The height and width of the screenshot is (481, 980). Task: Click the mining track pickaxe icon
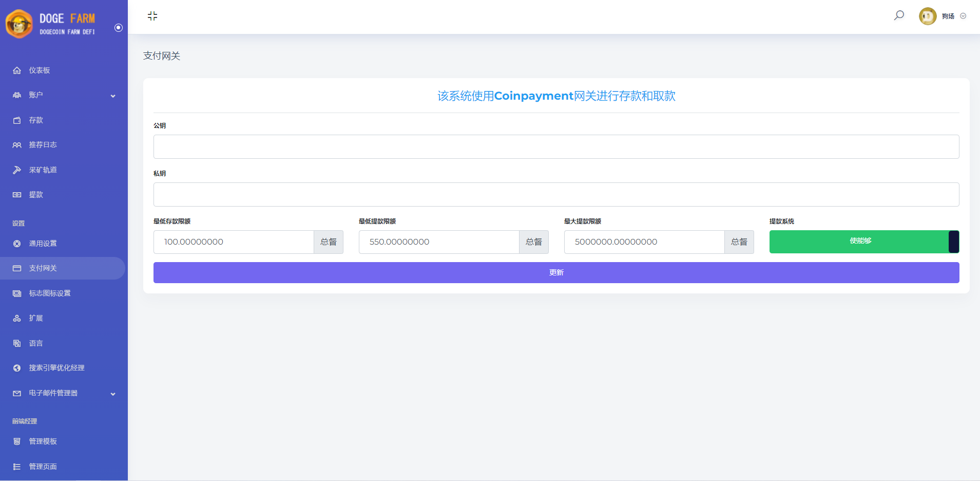click(17, 170)
